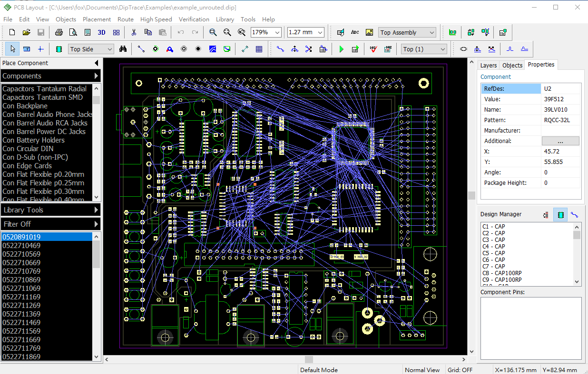Open the 3D preview
588x374 pixels.
[x=101, y=32]
